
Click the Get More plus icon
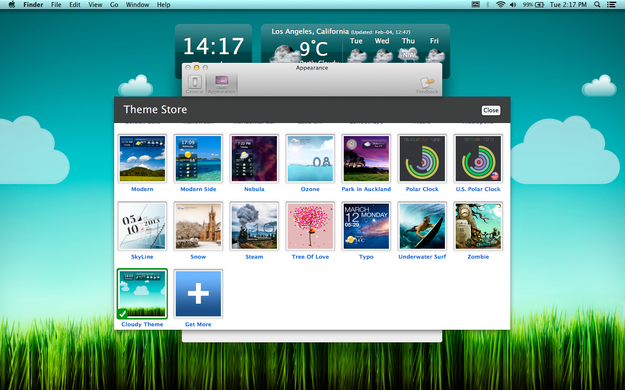click(198, 294)
